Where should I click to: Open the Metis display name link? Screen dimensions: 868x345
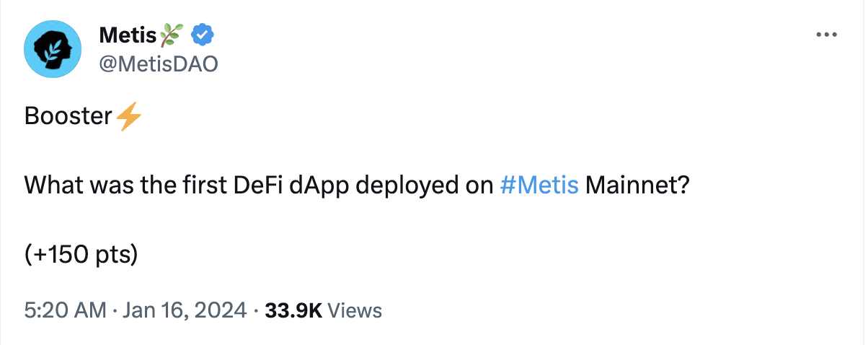point(127,34)
